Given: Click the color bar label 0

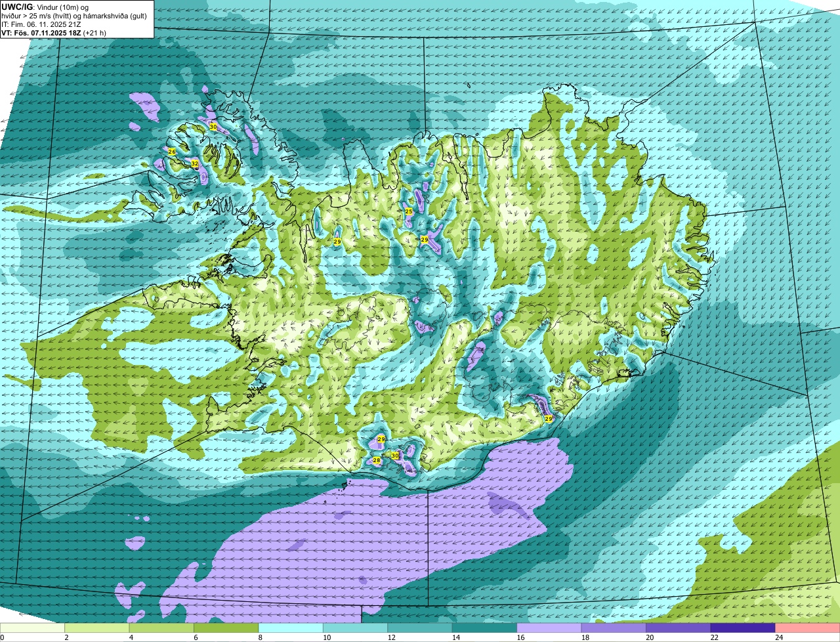Looking at the screenshot, I should [2, 637].
